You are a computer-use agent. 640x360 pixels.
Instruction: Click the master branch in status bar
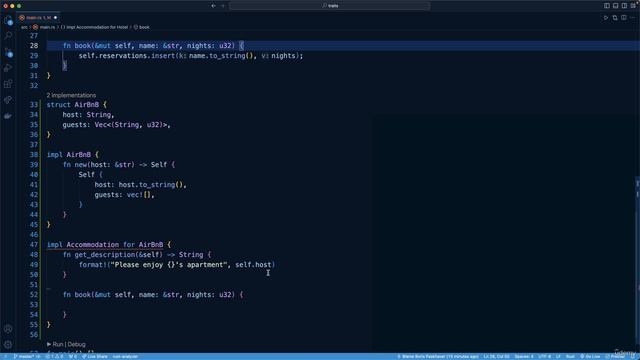pyautogui.click(x=26, y=356)
